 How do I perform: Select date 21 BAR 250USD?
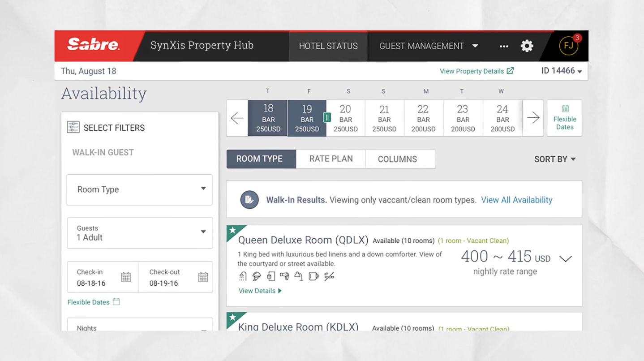pos(384,118)
